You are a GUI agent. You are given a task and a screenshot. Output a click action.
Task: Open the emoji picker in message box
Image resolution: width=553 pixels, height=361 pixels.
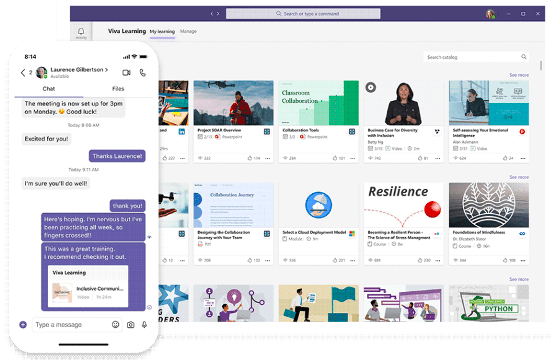[x=115, y=324]
